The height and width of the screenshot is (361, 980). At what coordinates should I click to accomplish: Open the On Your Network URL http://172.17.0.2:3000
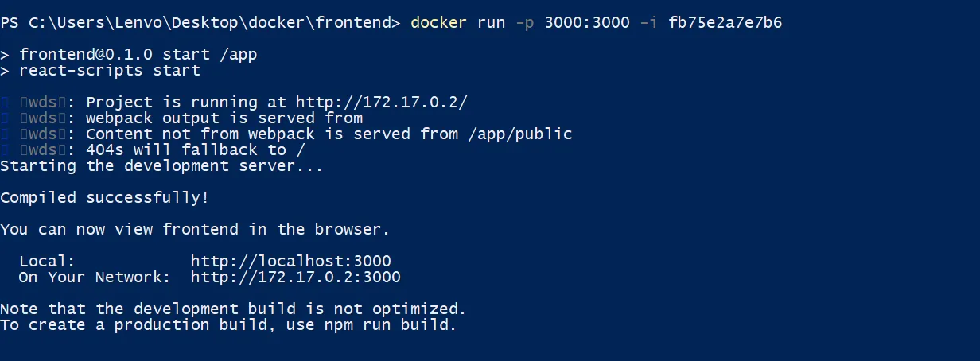pyautogui.click(x=295, y=277)
